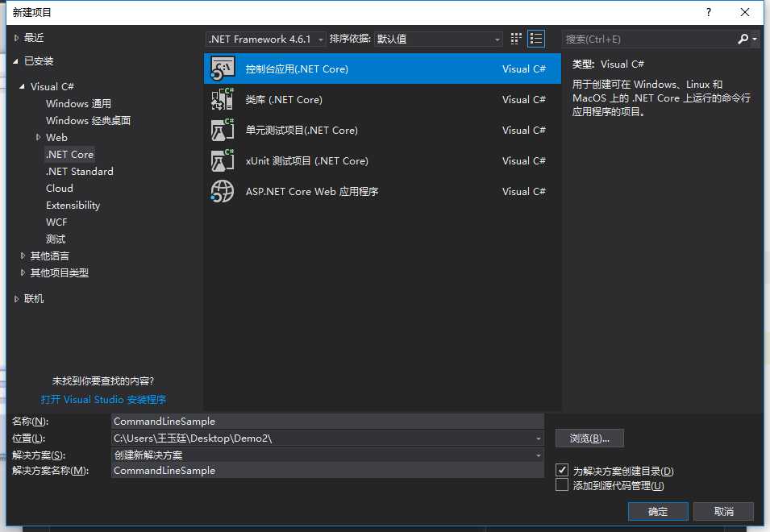Screen dimensions: 770x532
Task: Select 类库 (.NET Core) template row
Action: click(x=382, y=99)
